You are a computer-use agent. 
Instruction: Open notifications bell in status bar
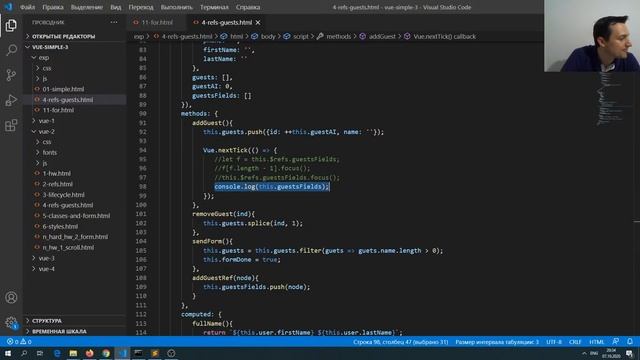(630, 342)
